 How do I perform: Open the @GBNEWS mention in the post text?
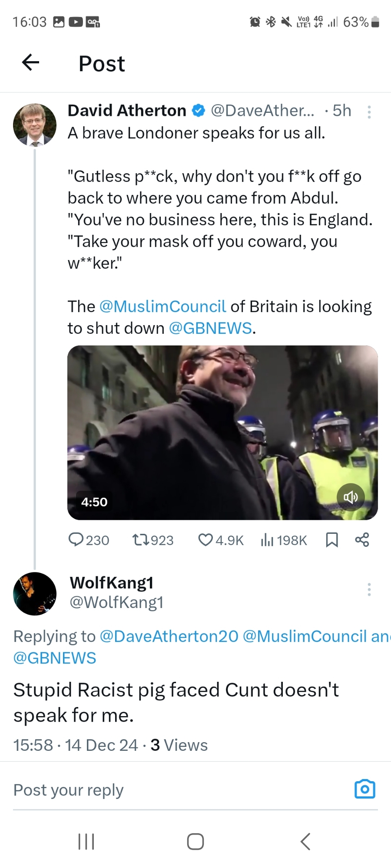pyautogui.click(x=210, y=328)
